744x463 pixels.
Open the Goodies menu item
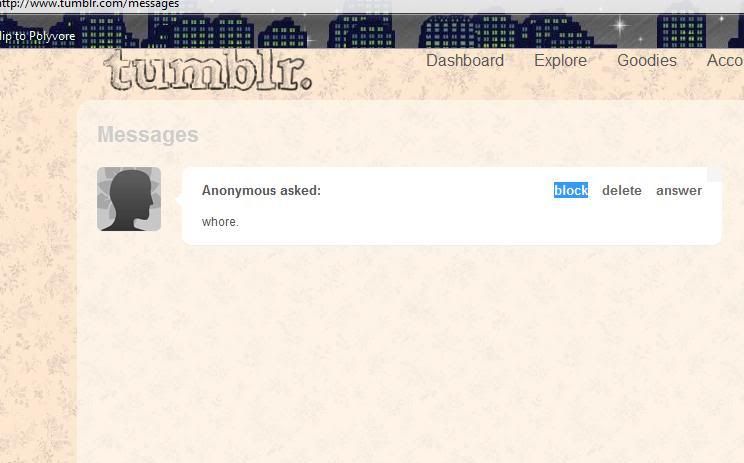click(x=647, y=61)
